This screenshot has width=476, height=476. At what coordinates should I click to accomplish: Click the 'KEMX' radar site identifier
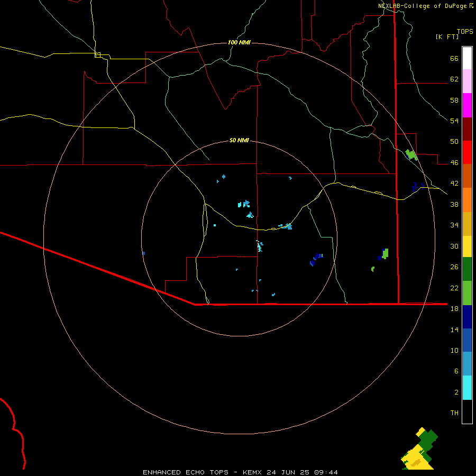tap(252, 472)
